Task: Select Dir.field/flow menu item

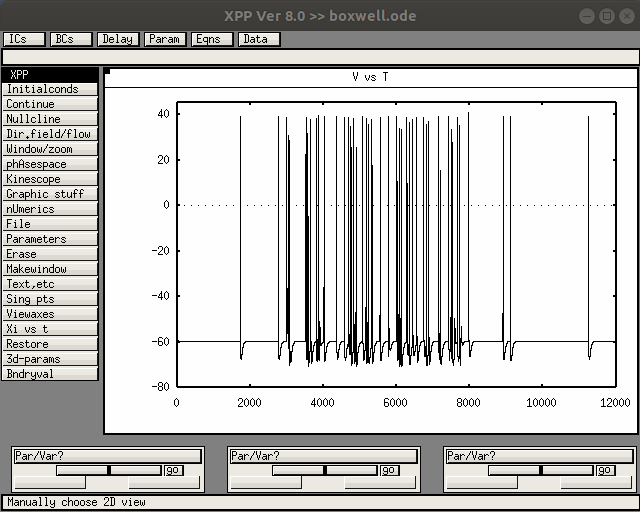Action: (50, 134)
